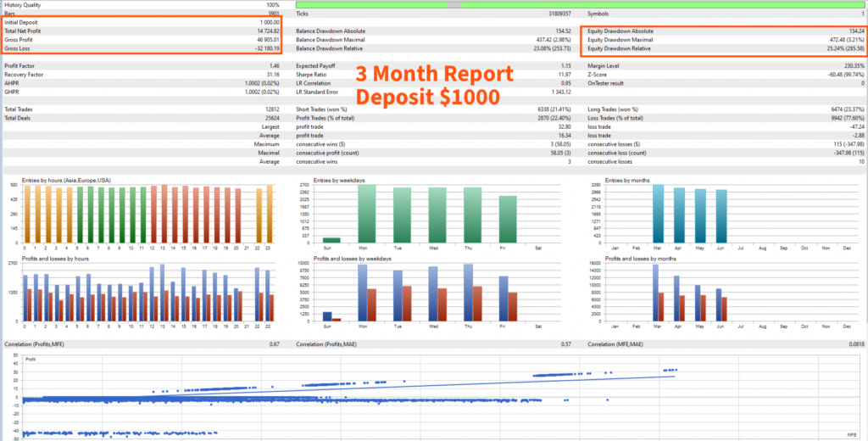
Task: Click the Sharpe Ratio value 11.97
Action: pos(565,75)
